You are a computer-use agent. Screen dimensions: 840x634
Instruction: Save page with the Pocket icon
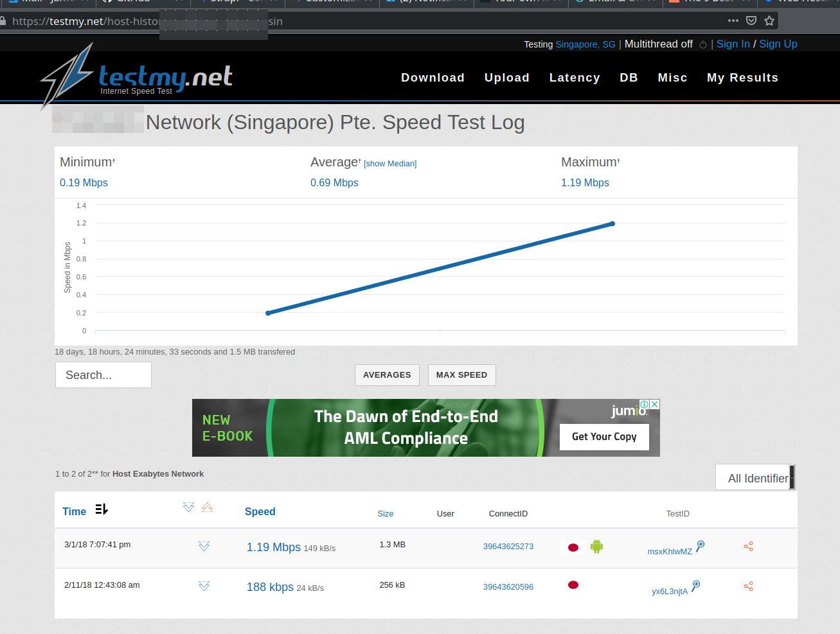tap(751, 21)
